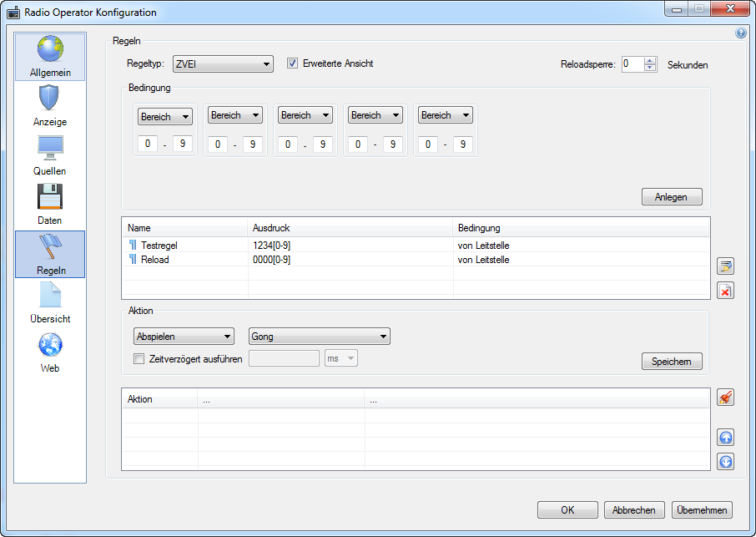Click the Bedingung column header

pyautogui.click(x=581, y=228)
